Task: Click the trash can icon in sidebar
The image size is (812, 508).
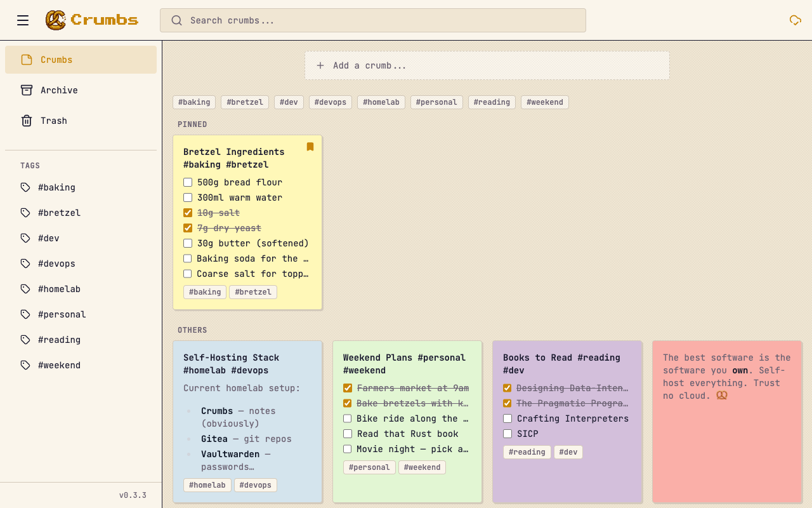Action: point(27,121)
